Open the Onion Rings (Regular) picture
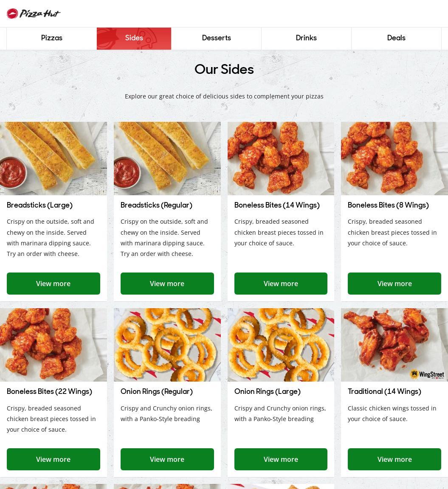Viewport: 448px width, 489px height. pos(167,345)
